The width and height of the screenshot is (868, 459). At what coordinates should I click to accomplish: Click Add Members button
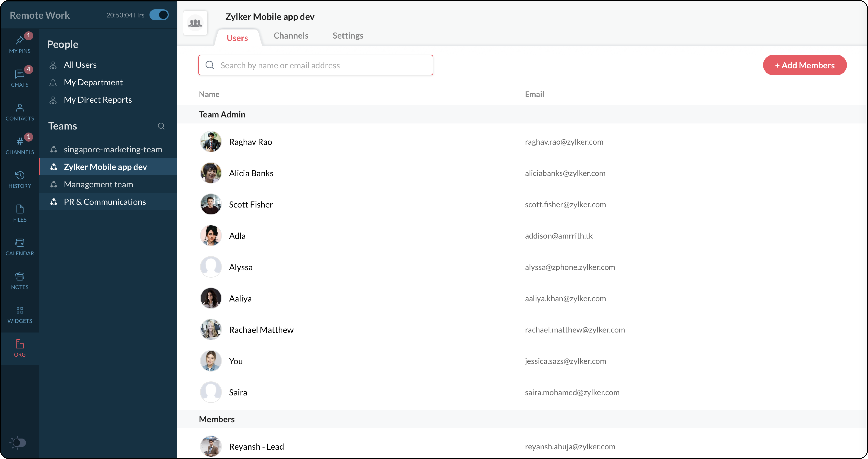click(x=805, y=65)
